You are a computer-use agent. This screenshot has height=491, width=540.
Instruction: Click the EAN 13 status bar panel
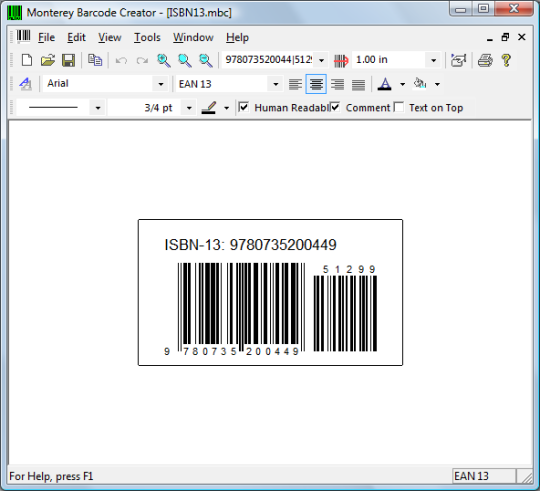[x=484, y=476]
